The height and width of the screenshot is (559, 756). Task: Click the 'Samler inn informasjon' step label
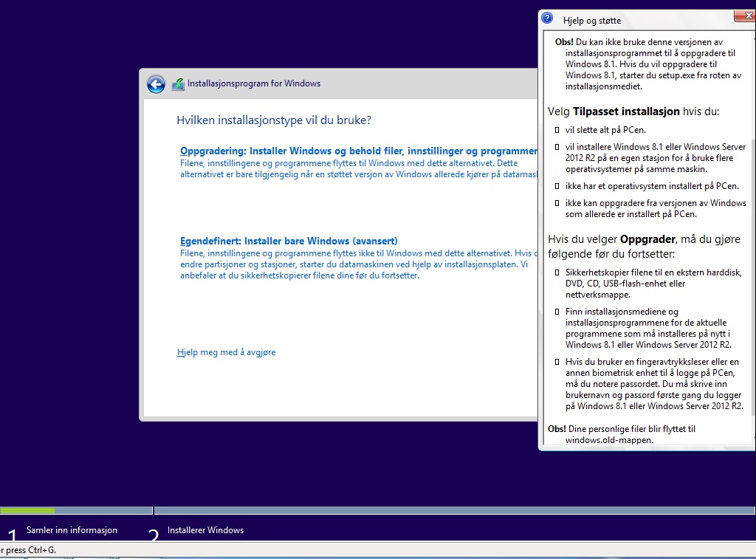coord(72,530)
